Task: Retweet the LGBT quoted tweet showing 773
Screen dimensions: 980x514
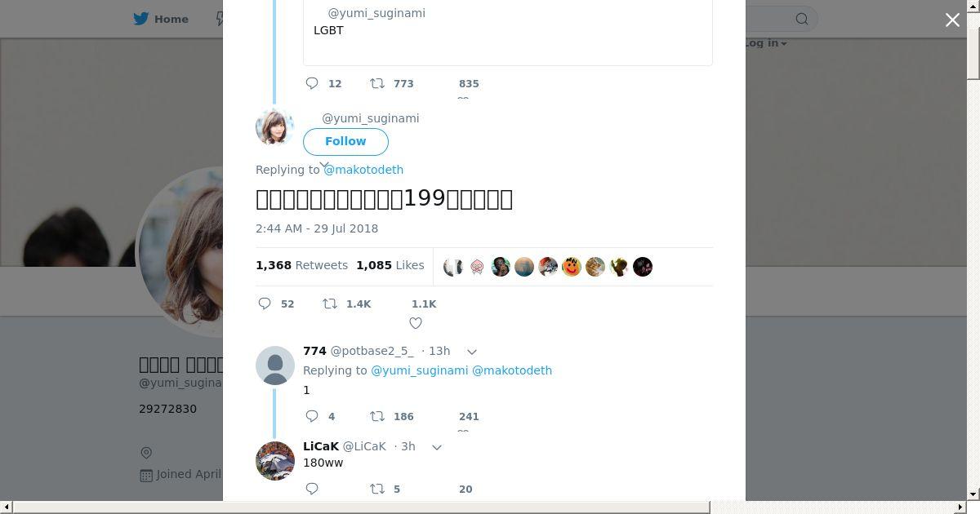Action: point(377,83)
